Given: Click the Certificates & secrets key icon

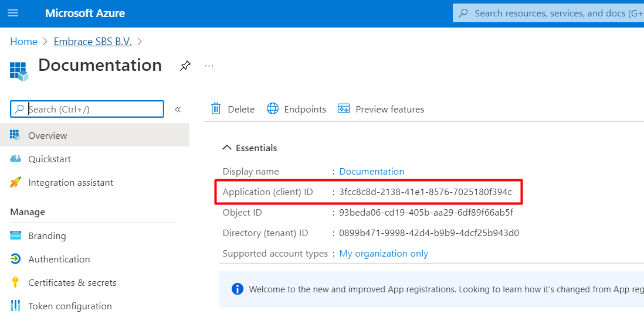Looking at the screenshot, I should [x=16, y=282].
